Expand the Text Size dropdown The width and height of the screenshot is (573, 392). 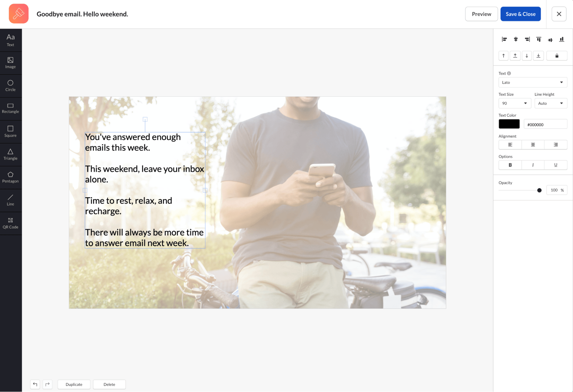click(515, 103)
